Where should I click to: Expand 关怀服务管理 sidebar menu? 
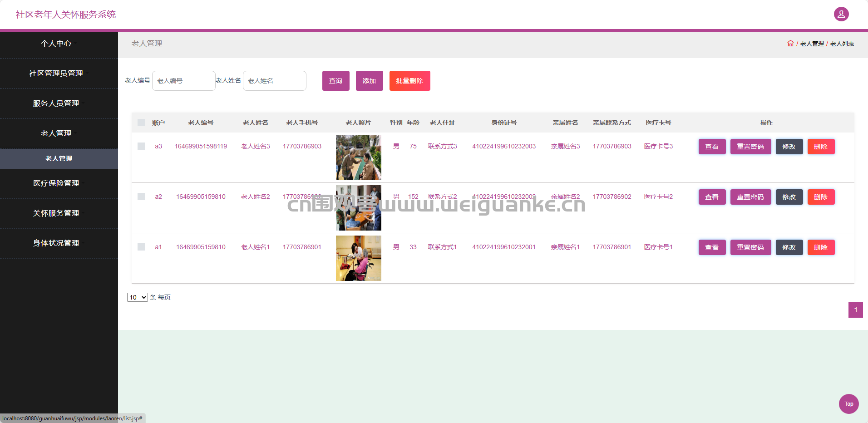(59, 213)
